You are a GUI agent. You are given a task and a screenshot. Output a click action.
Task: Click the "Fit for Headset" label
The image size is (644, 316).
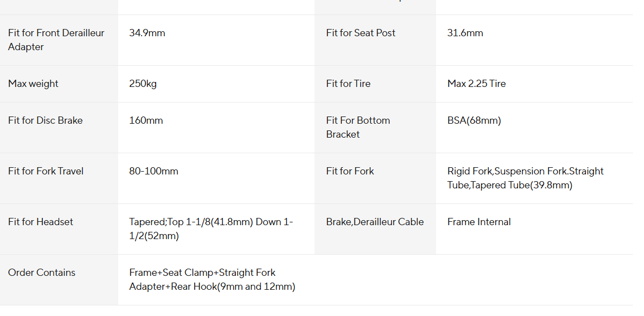pos(41,222)
